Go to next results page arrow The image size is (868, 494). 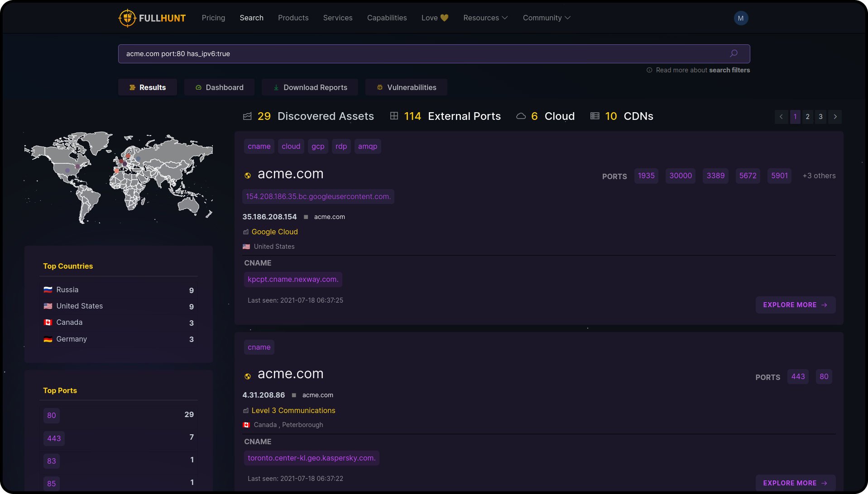point(835,117)
